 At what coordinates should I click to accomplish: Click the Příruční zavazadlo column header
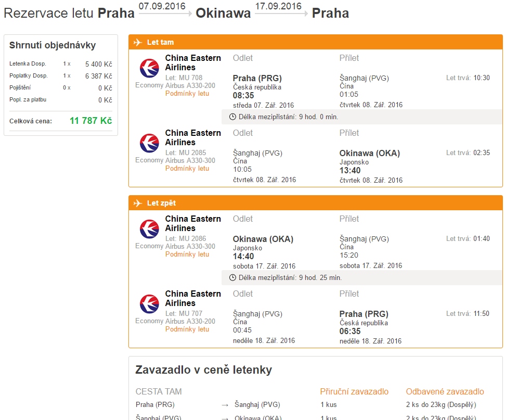pyautogui.click(x=354, y=391)
